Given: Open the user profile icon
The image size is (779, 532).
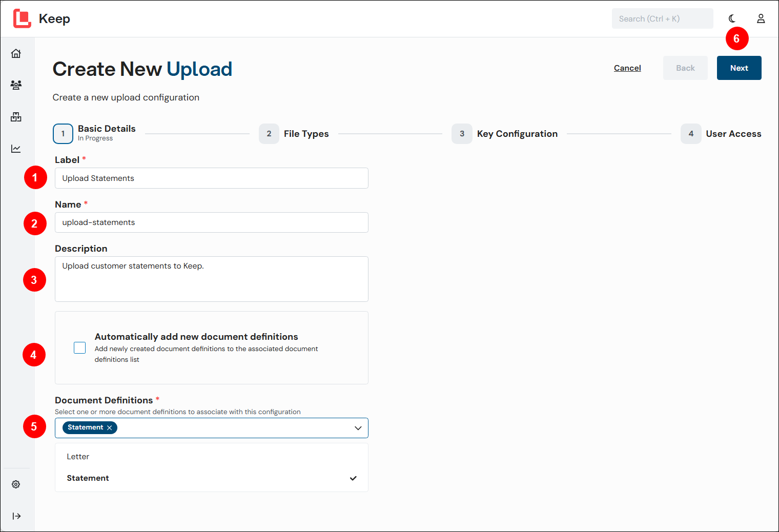Looking at the screenshot, I should [761, 18].
